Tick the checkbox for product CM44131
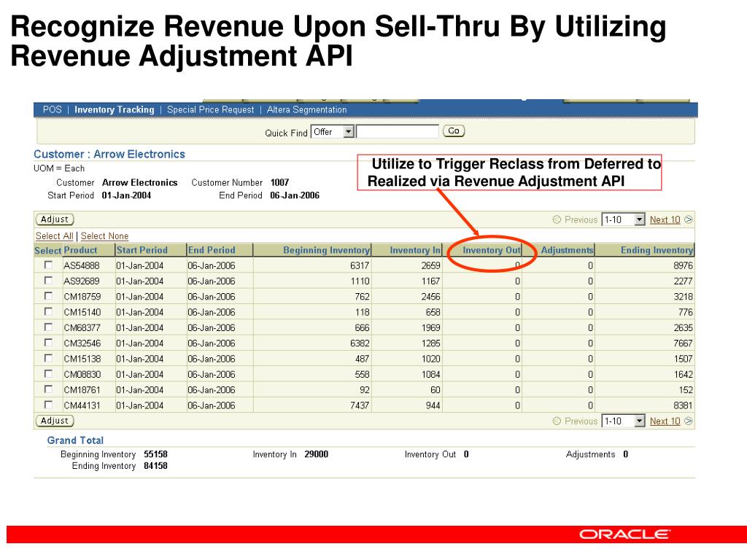The width and height of the screenshot is (747, 560). click(x=48, y=405)
